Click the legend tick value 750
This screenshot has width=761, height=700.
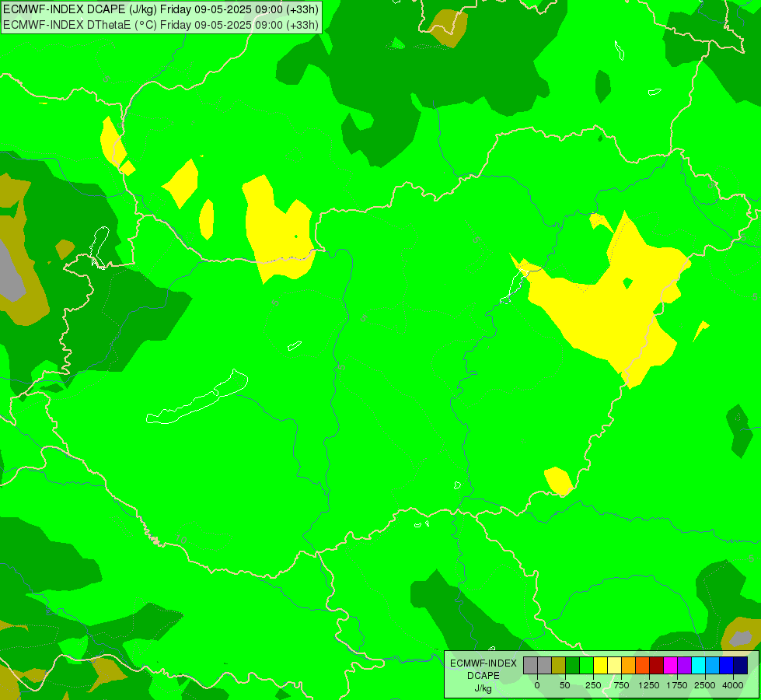[621, 685]
